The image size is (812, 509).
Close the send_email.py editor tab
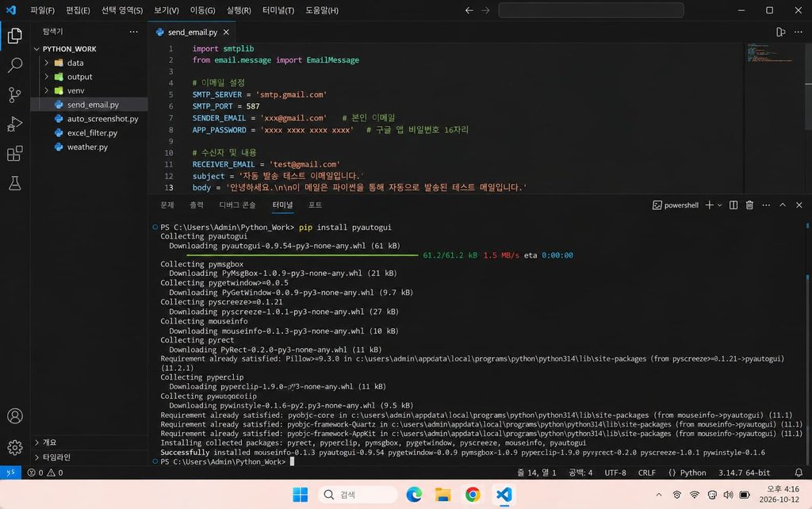[x=226, y=32]
